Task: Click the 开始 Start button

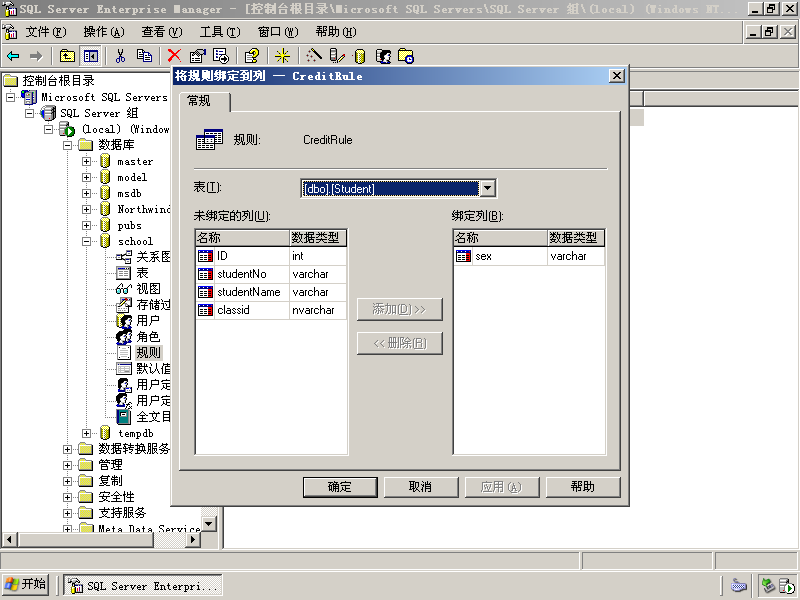Action: pyautogui.click(x=26, y=584)
